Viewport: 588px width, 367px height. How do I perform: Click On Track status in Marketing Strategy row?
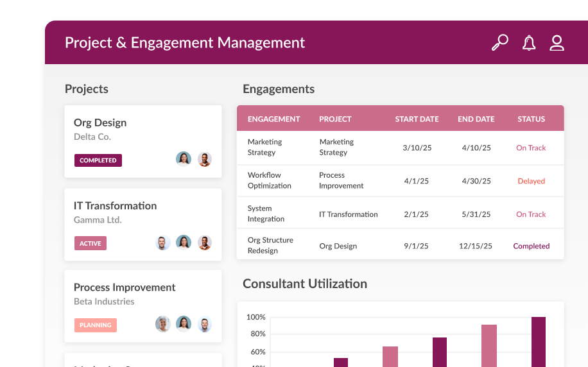point(531,148)
